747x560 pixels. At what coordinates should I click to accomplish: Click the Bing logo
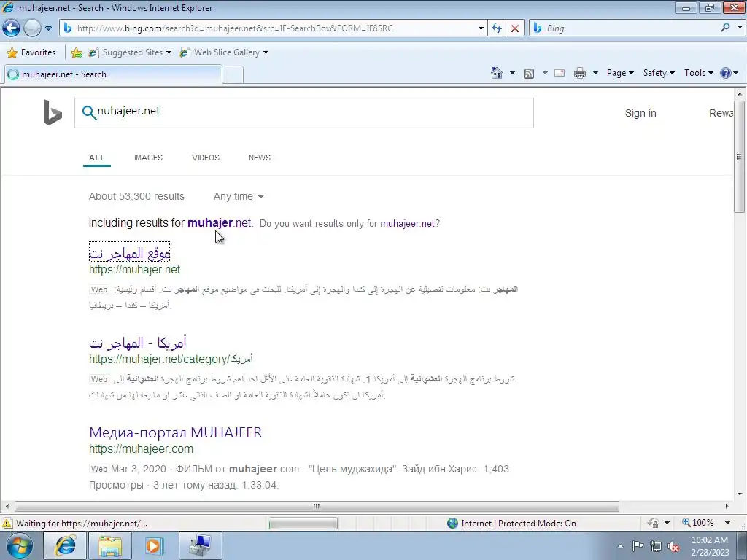coord(53,112)
